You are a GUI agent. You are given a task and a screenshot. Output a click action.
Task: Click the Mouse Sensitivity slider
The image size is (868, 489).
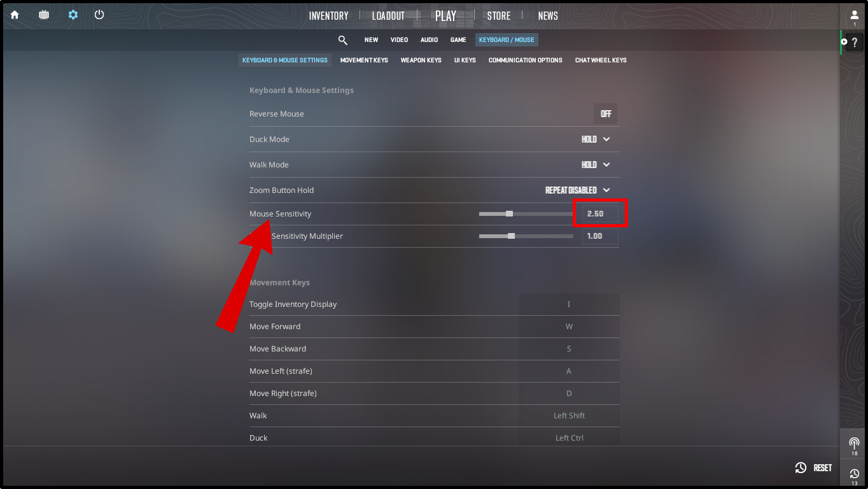(x=526, y=214)
